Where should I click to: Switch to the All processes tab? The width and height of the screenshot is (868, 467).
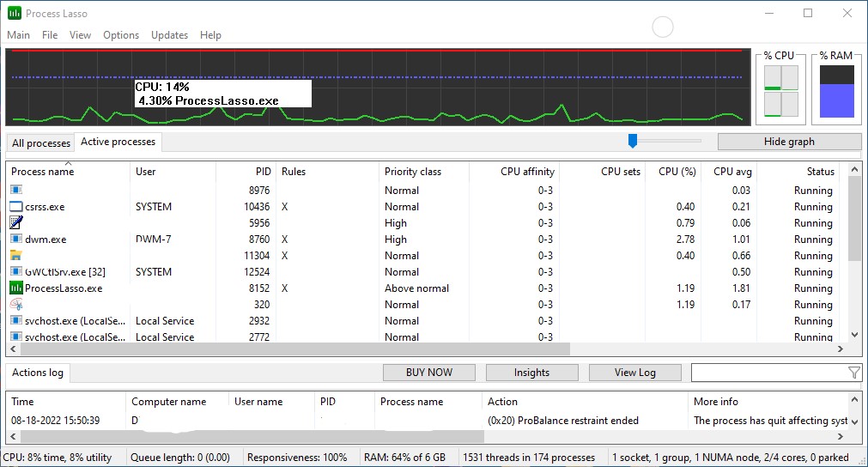[x=41, y=143]
